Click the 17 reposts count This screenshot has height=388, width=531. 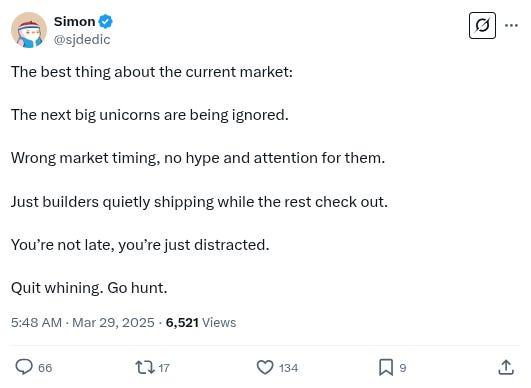click(x=164, y=368)
